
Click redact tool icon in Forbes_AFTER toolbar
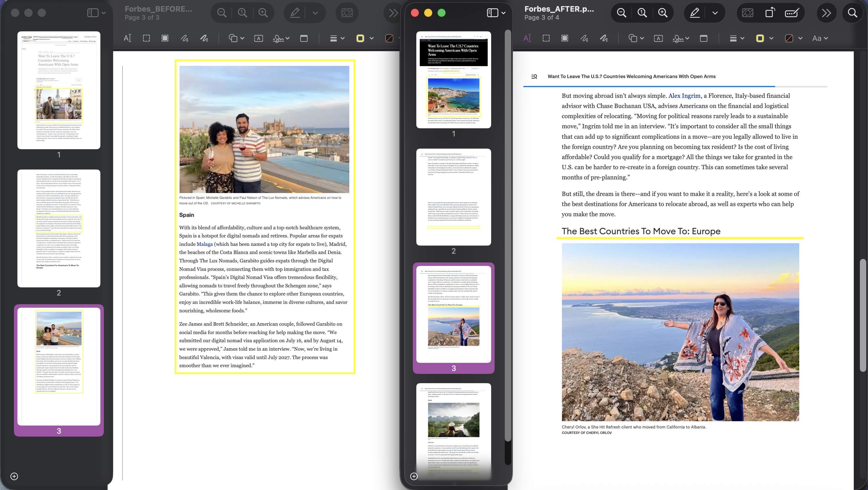click(x=747, y=13)
